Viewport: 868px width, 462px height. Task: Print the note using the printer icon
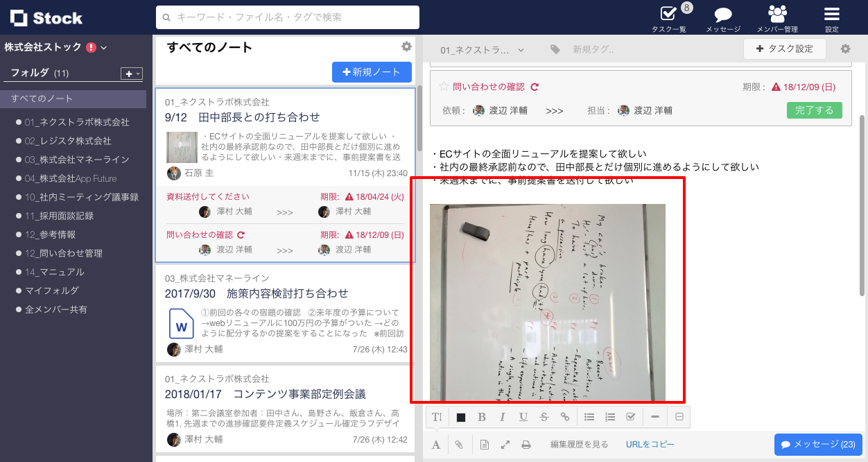[x=526, y=444]
